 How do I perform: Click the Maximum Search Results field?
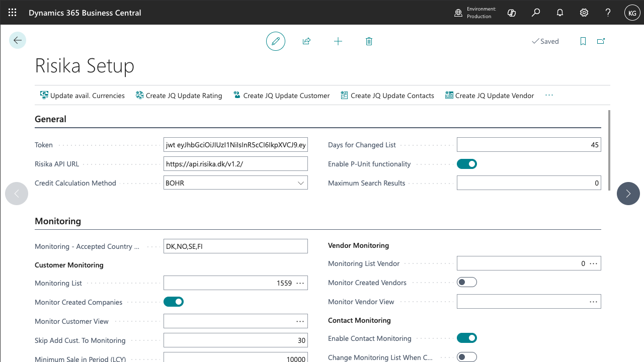pyautogui.click(x=529, y=183)
